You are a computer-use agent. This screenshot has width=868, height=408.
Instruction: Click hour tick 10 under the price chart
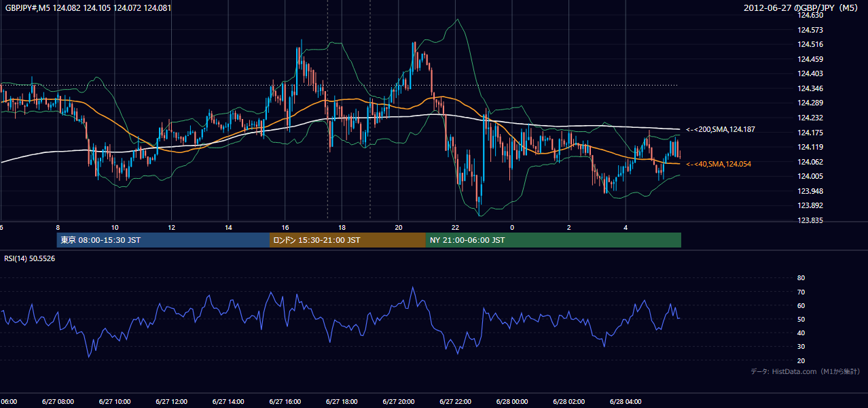115,228
